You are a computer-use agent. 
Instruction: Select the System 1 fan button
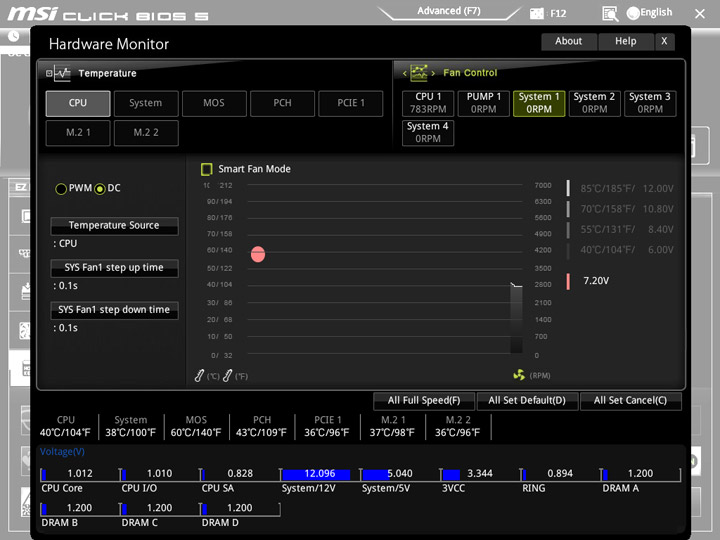[539, 103]
